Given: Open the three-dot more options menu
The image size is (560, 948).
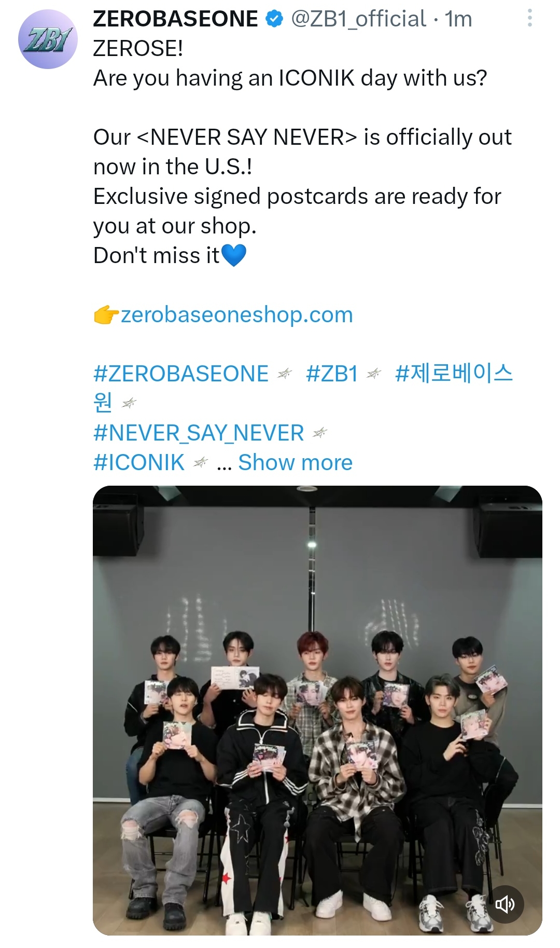Looking at the screenshot, I should 529,18.
